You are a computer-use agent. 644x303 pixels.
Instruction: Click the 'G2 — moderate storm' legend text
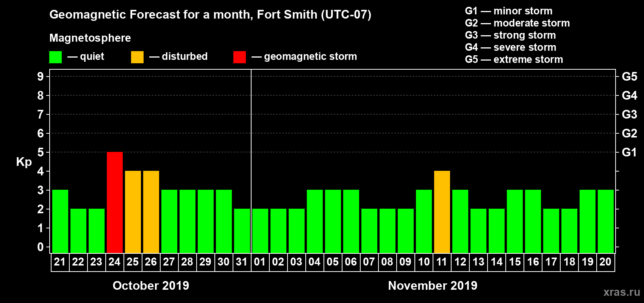517,23
